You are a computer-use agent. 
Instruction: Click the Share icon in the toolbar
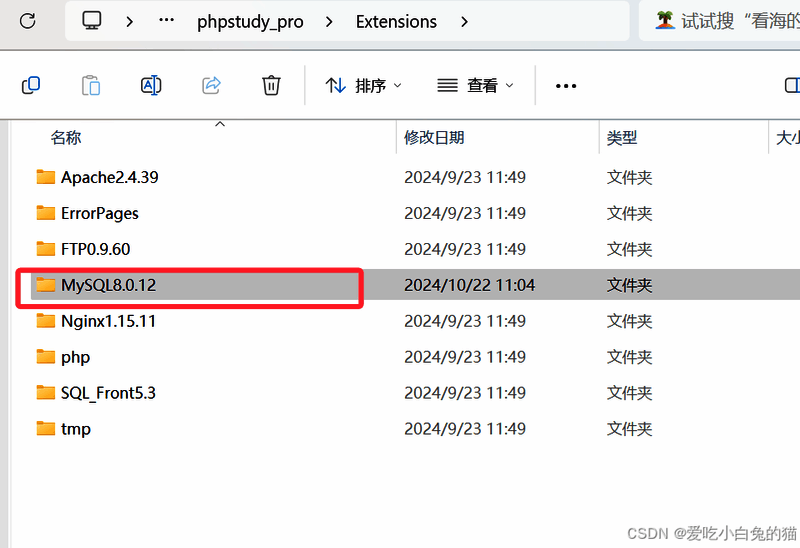coord(211,85)
